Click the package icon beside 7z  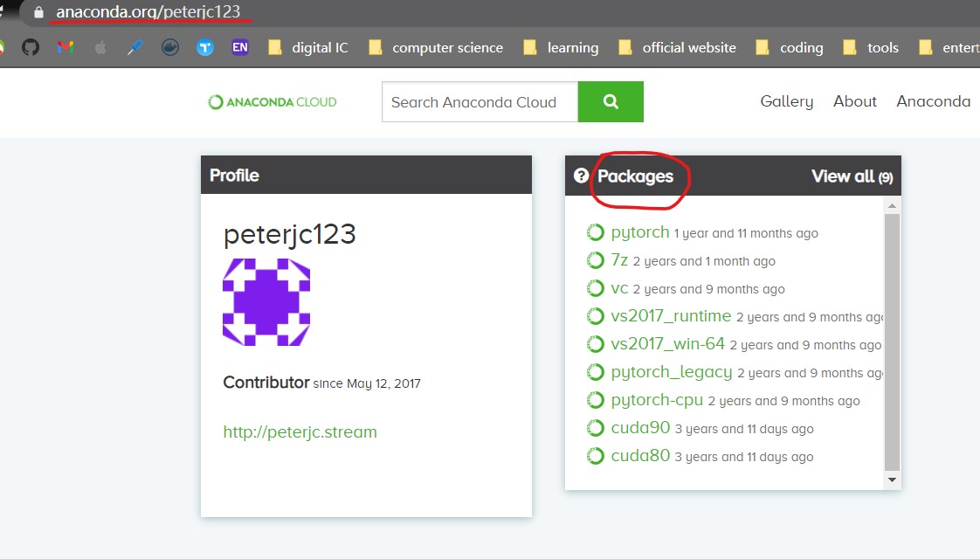tap(595, 260)
